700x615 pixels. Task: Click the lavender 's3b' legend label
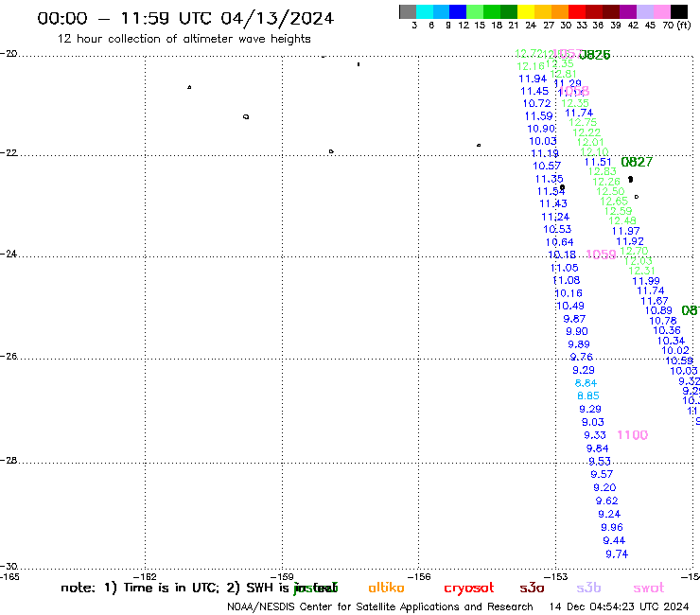588,588
